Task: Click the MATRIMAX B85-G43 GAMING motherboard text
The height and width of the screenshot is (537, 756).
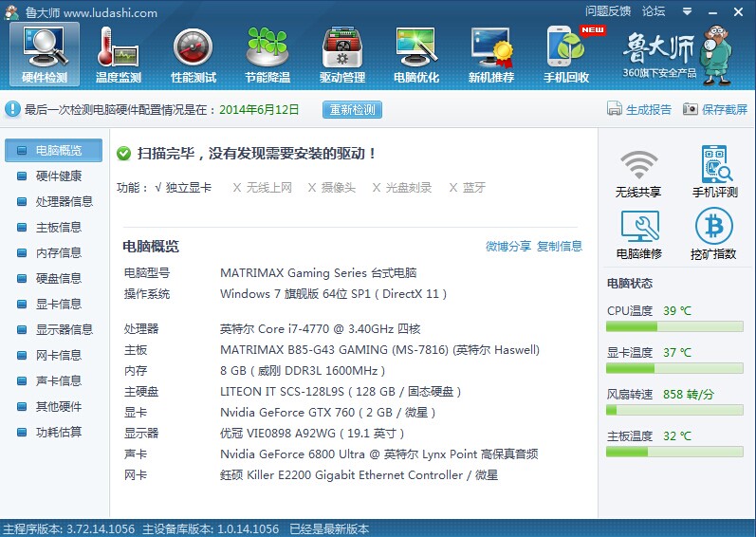Action: 380,350
